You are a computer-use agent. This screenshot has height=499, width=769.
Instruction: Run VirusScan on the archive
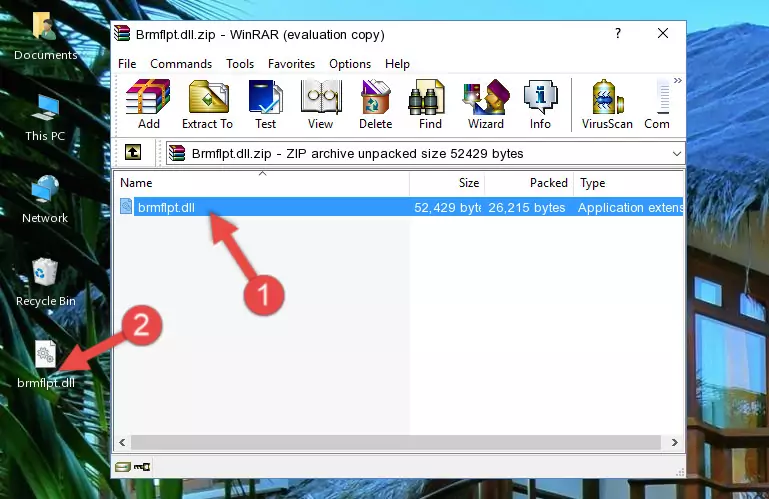coord(607,105)
